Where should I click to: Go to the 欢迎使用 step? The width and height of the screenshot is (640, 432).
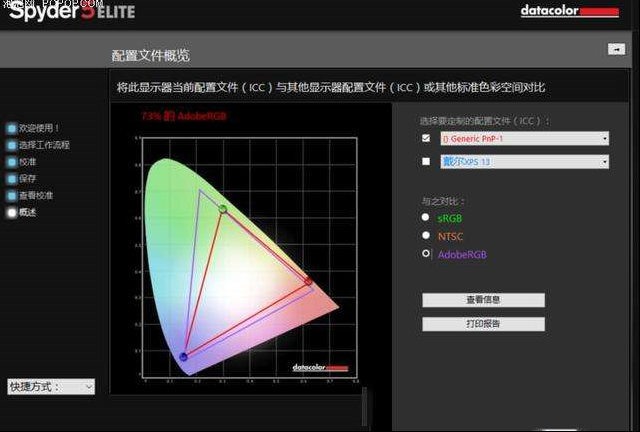click(x=39, y=128)
